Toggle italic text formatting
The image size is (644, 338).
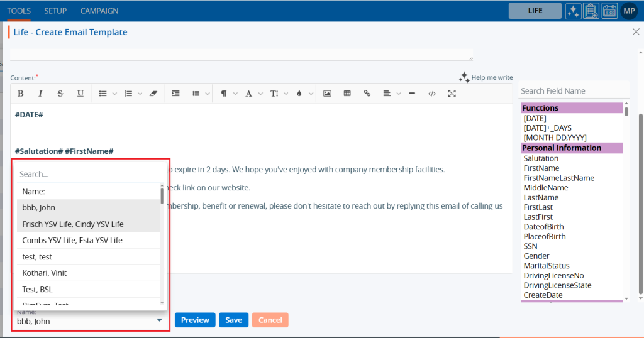click(40, 94)
